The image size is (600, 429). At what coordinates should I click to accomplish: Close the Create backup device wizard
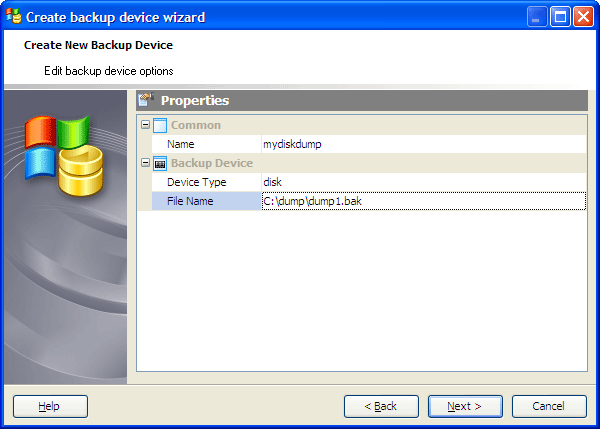pos(583,16)
